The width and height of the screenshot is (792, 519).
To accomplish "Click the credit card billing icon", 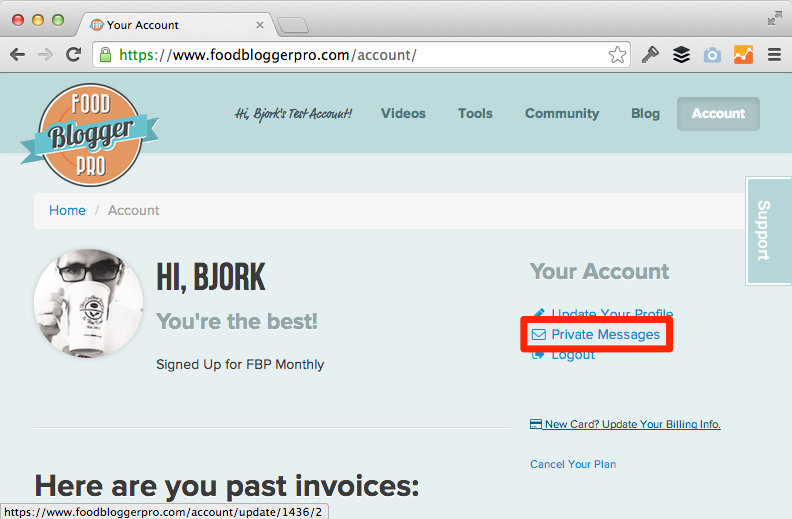I will coord(535,424).
